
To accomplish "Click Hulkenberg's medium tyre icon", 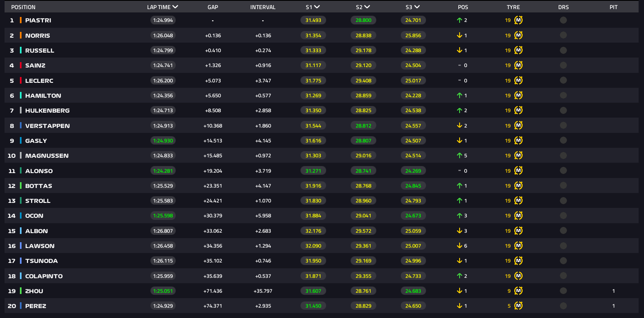I will (x=518, y=111).
